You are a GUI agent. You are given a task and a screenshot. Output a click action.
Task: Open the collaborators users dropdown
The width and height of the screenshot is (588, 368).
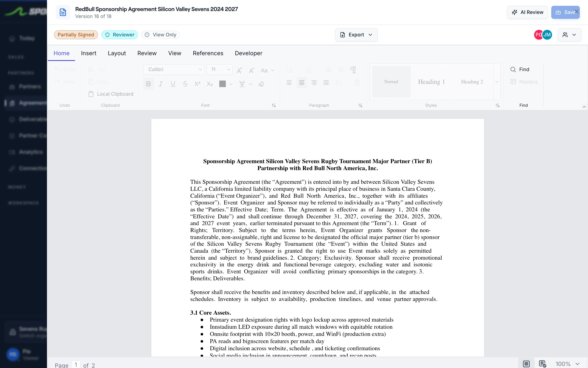point(569,35)
